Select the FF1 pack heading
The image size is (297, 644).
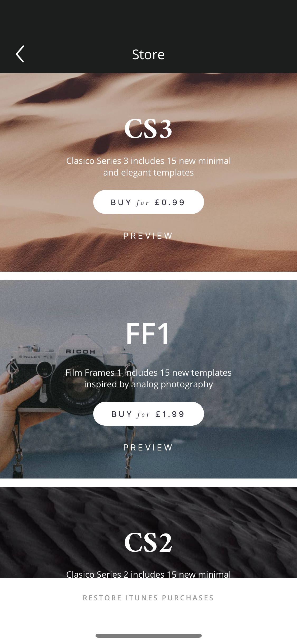click(148, 333)
